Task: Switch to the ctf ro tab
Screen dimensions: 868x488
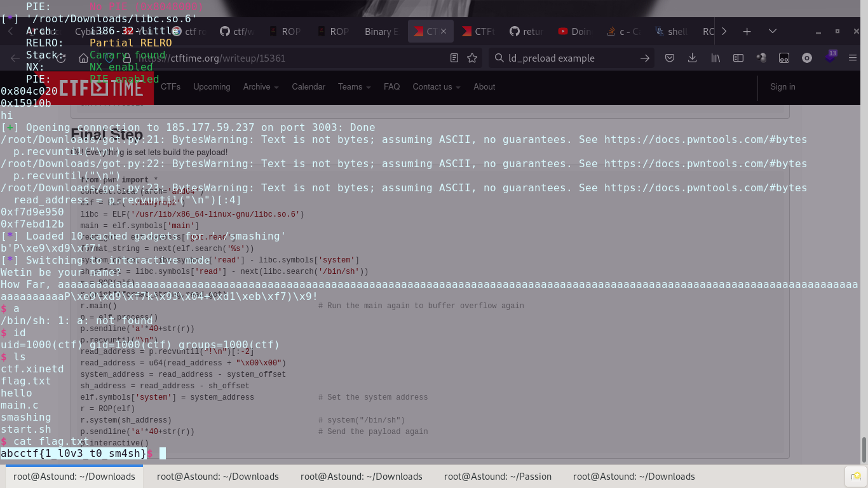Action: click(188, 31)
